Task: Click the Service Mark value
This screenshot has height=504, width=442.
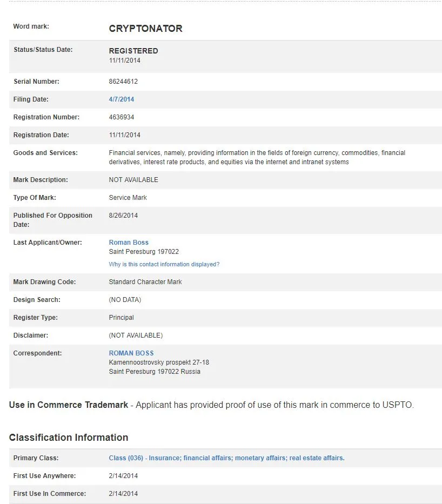Action: click(128, 197)
